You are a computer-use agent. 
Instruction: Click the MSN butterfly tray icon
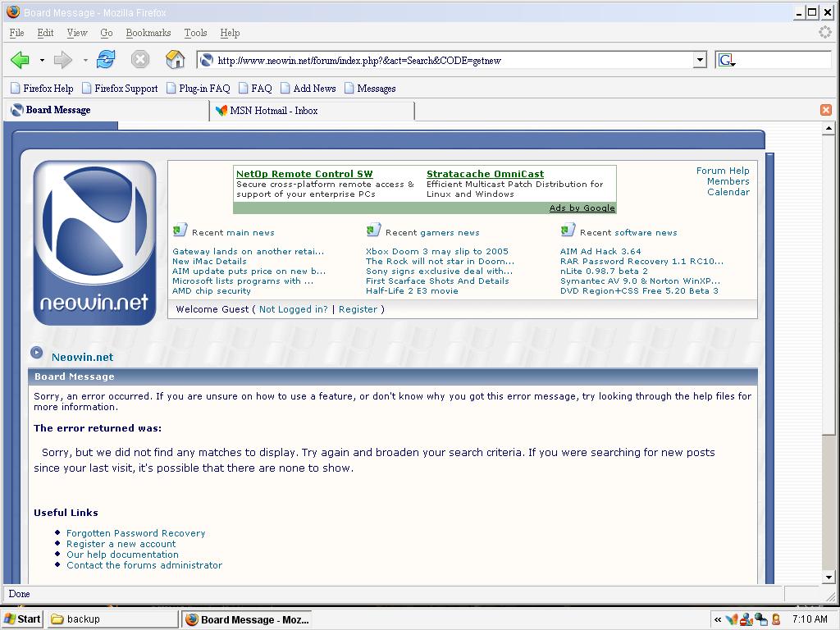pos(732,620)
